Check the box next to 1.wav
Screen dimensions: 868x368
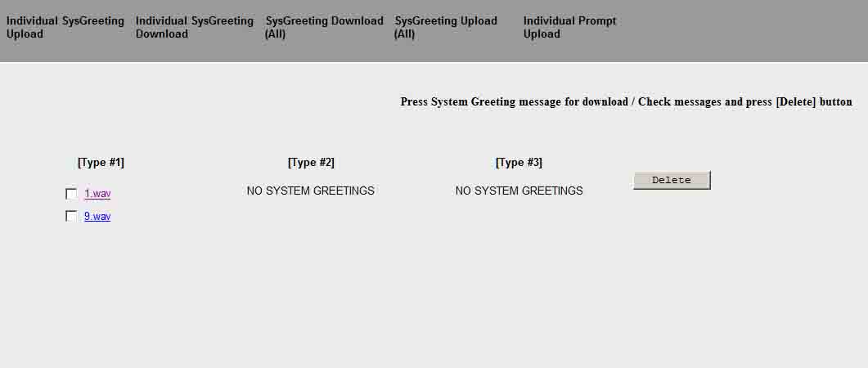coord(71,194)
